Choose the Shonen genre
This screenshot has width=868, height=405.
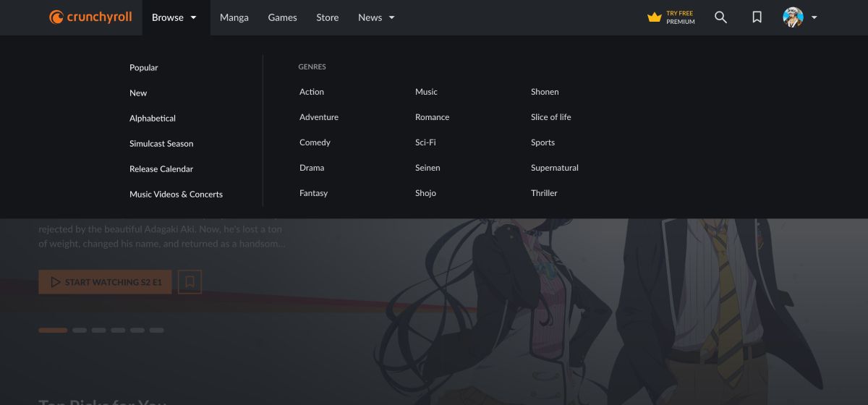[x=545, y=92]
